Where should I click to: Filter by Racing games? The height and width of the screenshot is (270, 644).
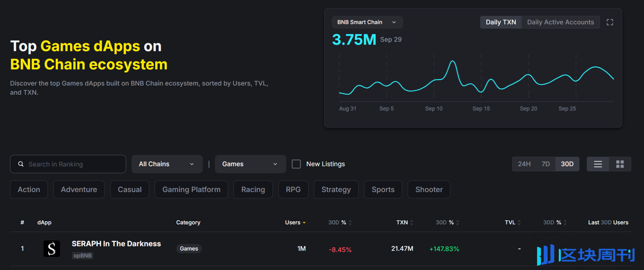tap(253, 190)
